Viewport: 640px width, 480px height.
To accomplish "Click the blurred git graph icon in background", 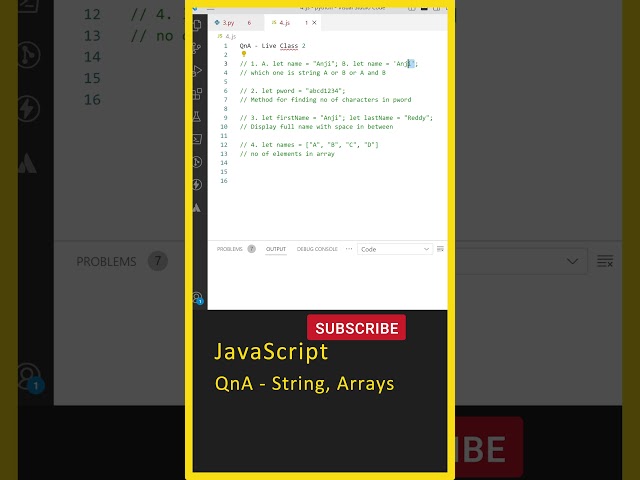I will [28, 54].
